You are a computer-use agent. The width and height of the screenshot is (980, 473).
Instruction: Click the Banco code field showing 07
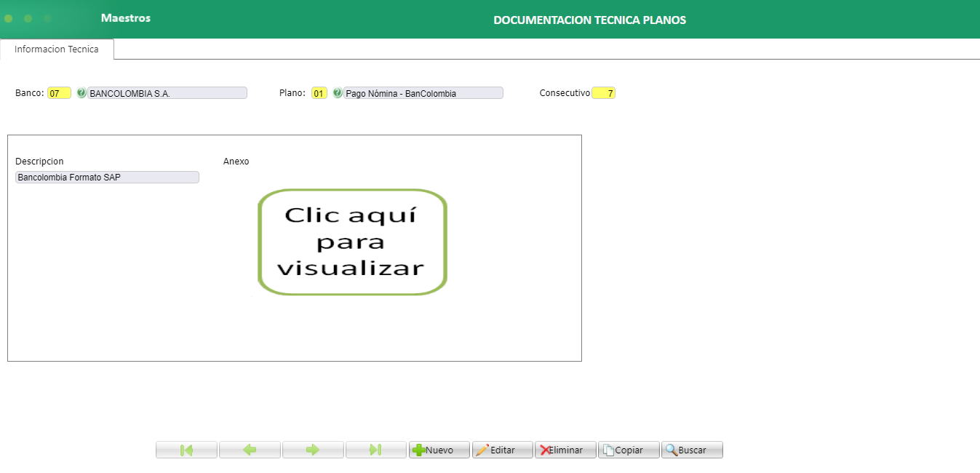(59, 92)
